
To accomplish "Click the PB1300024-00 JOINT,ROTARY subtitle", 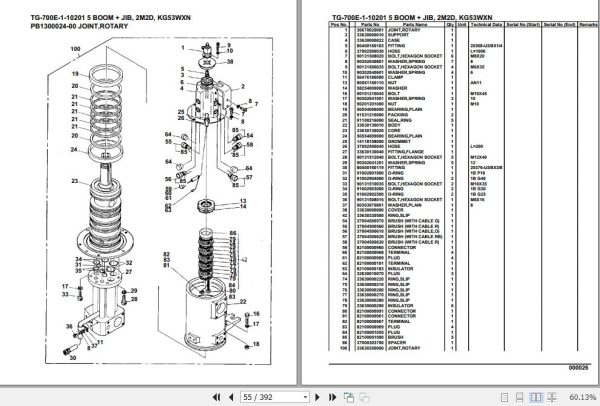I will [x=79, y=26].
